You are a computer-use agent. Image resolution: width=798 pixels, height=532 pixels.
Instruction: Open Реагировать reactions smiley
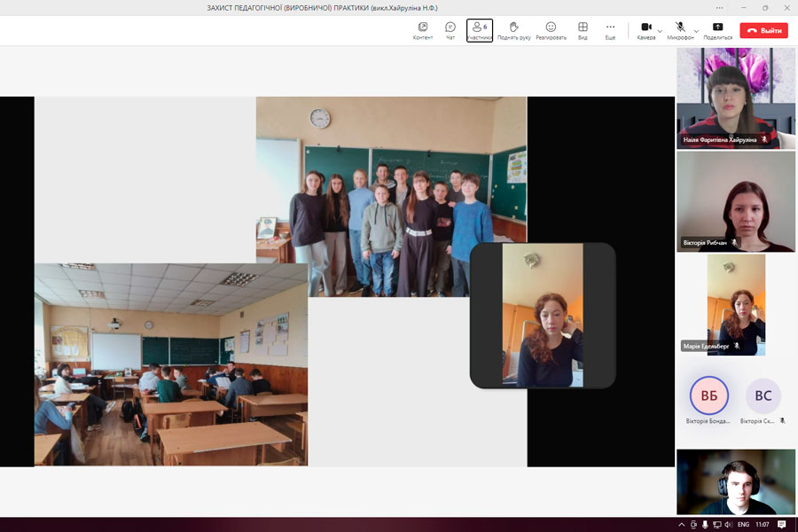[551, 30]
